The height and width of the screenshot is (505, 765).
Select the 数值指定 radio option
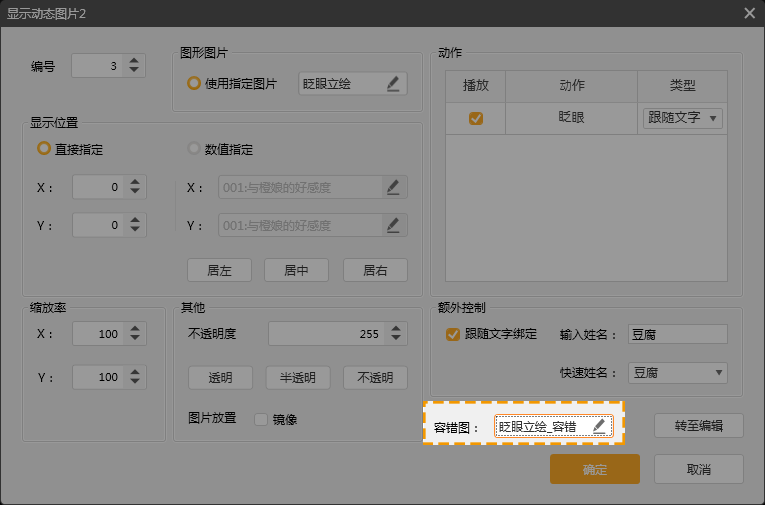pos(194,149)
